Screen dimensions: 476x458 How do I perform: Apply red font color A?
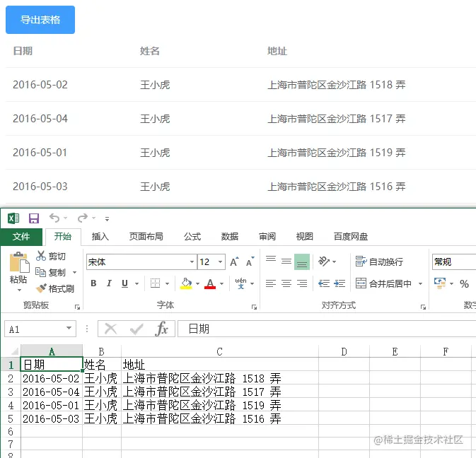click(x=210, y=283)
